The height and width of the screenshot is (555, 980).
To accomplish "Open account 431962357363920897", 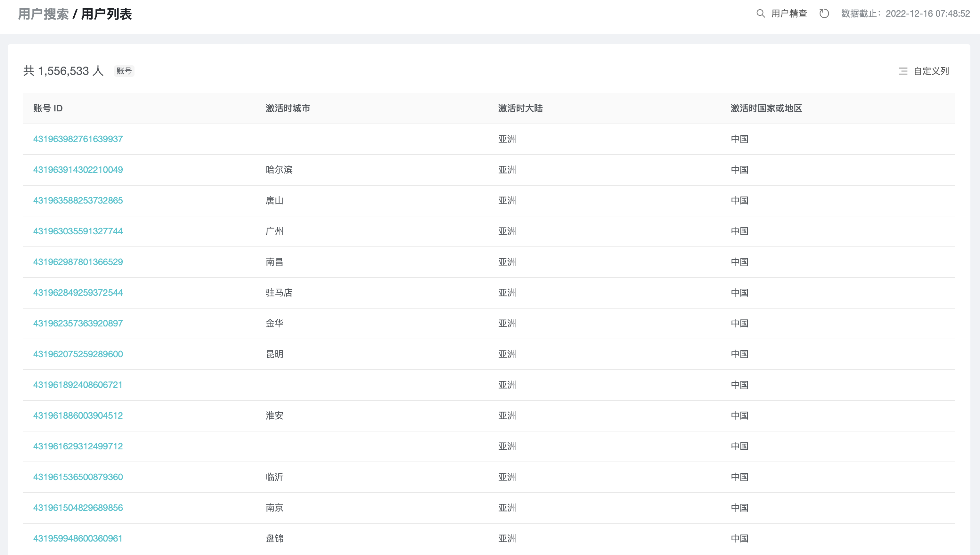I will 78,323.
